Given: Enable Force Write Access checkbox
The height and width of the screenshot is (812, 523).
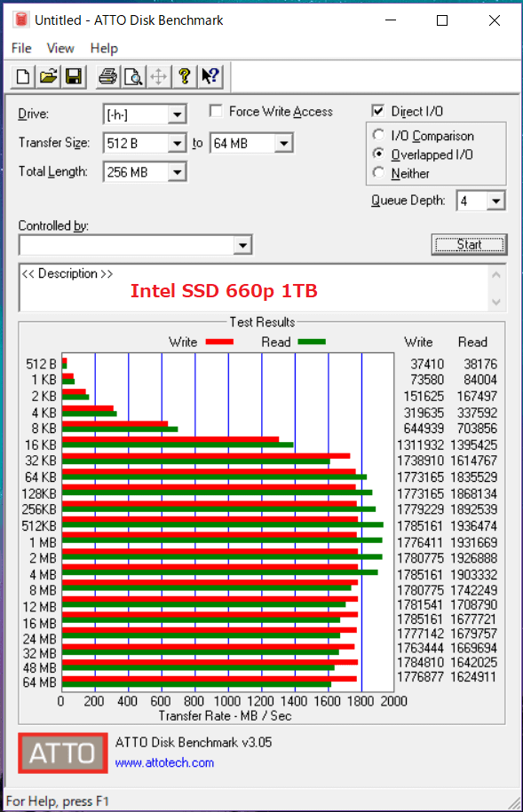Looking at the screenshot, I should tap(216, 111).
